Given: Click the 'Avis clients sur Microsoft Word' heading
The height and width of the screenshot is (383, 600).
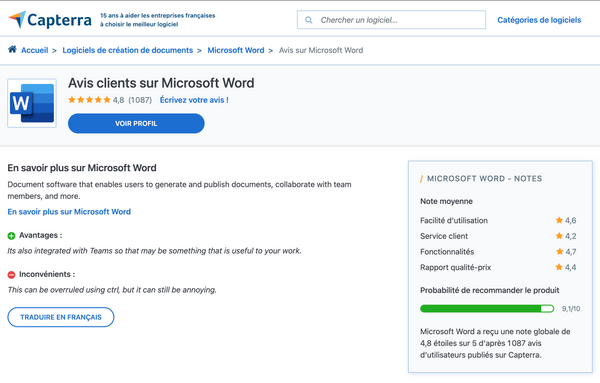Looking at the screenshot, I should point(161,83).
